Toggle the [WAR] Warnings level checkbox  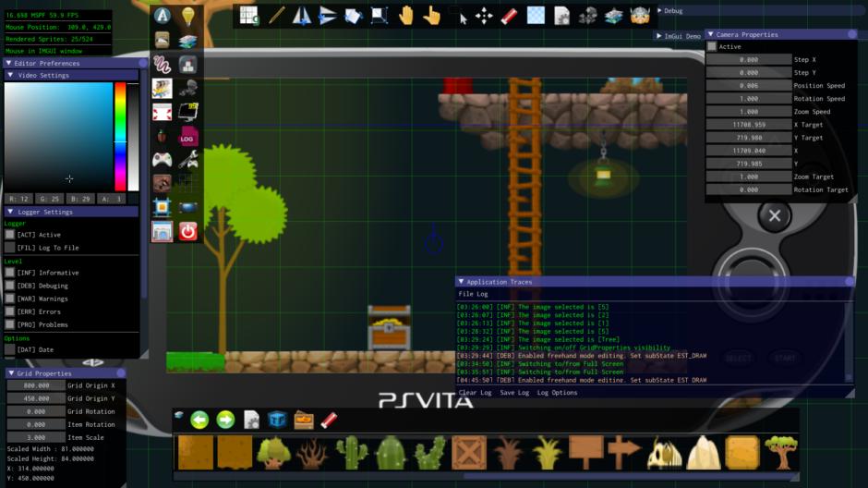(10, 299)
